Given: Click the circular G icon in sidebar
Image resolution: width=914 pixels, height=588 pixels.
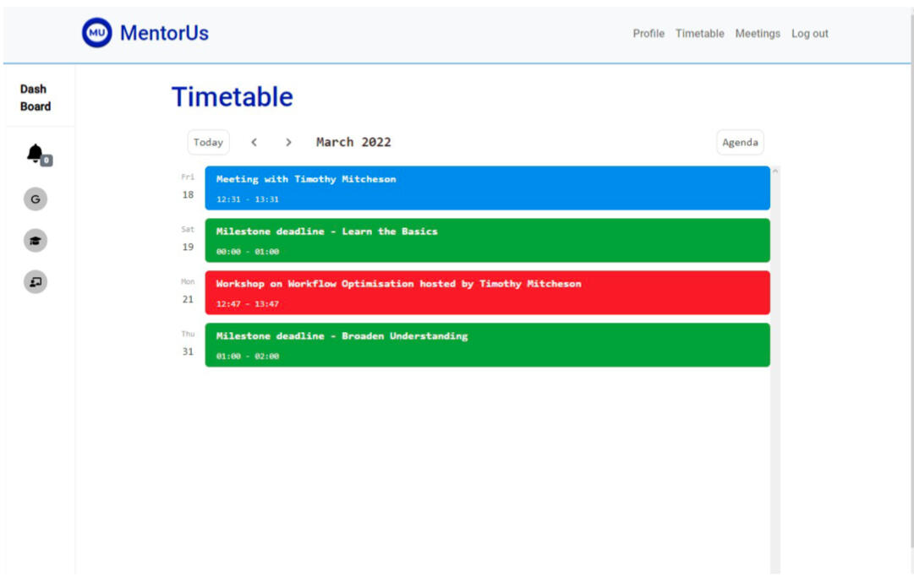Looking at the screenshot, I should point(36,199).
